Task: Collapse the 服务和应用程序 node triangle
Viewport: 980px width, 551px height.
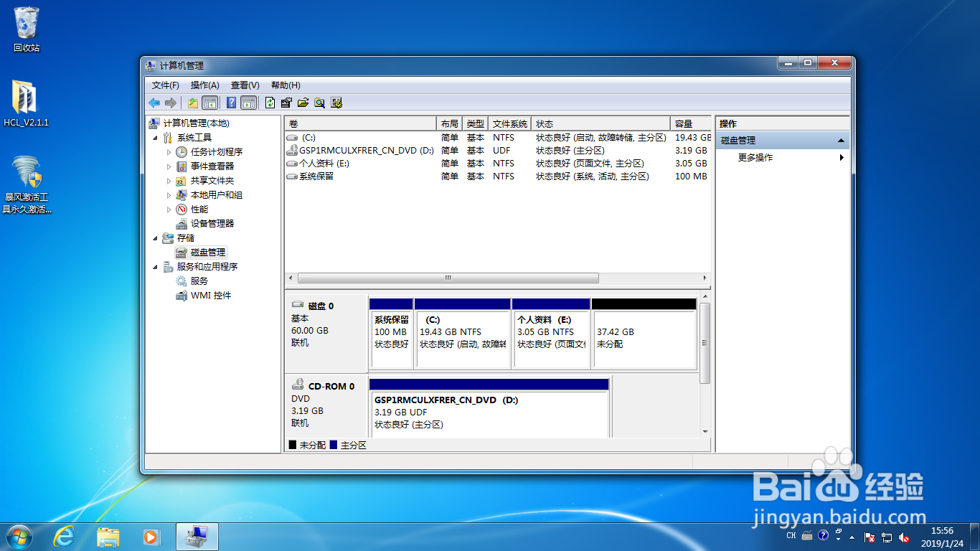Action: click(156, 266)
